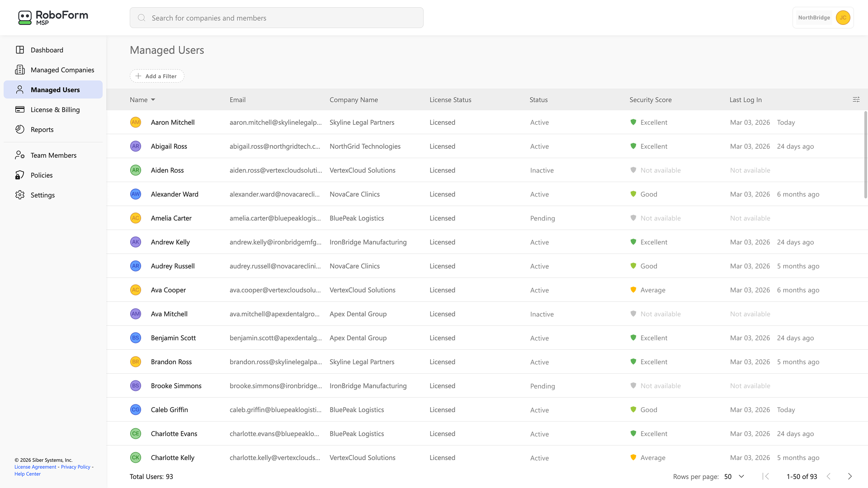
Task: Open the License Agreement link
Action: pyautogui.click(x=35, y=467)
